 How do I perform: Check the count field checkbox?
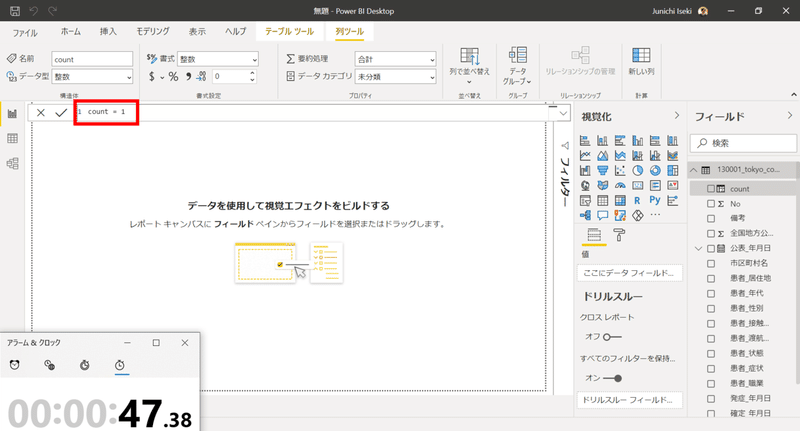point(711,189)
